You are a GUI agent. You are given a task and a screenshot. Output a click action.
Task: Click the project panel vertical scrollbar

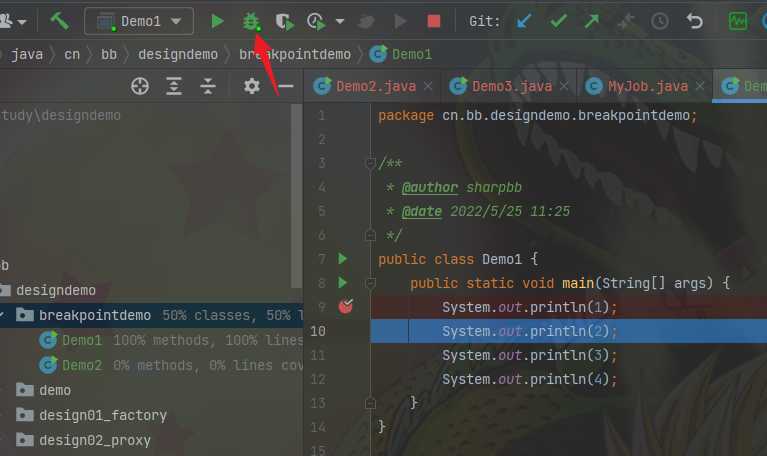click(296, 196)
